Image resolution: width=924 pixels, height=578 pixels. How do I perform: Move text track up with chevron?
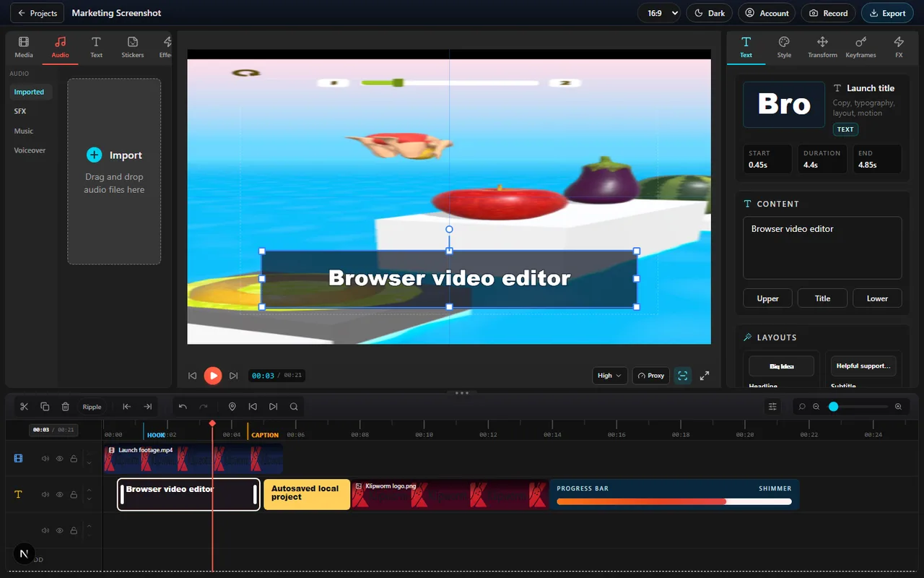point(90,491)
